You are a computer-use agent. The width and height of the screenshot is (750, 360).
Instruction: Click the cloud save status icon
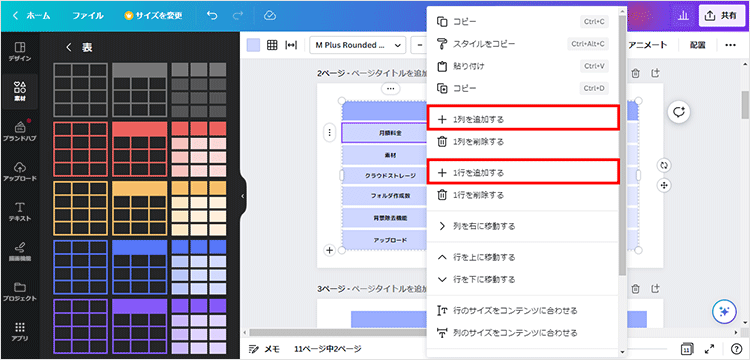270,15
